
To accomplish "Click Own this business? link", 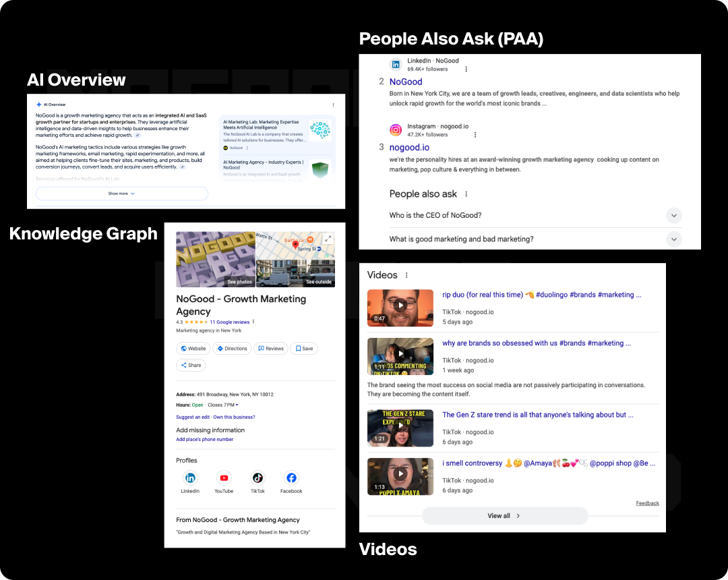I will click(x=234, y=417).
